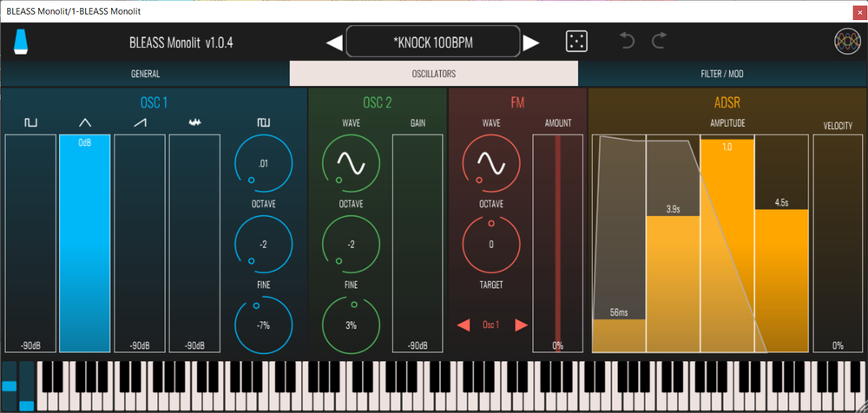Click the BLEASS Monolit v1.0.4 title text
The height and width of the screenshot is (413, 868).
pos(181,43)
